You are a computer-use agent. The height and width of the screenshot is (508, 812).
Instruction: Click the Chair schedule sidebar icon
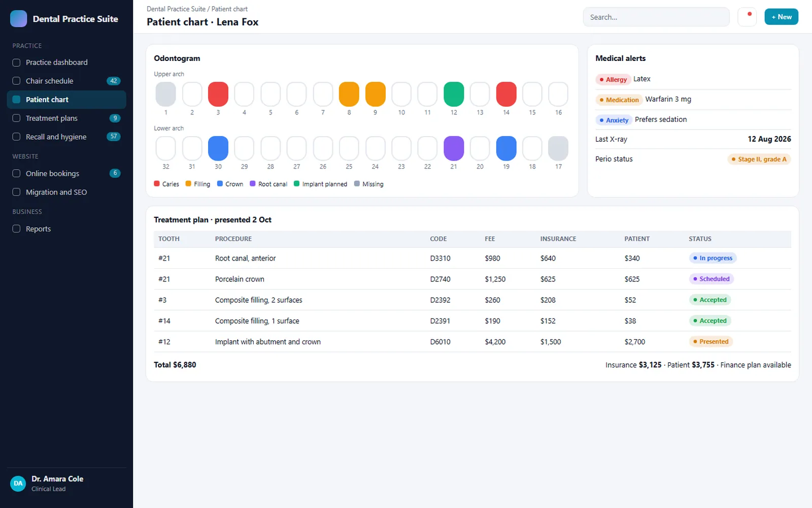[x=16, y=81]
